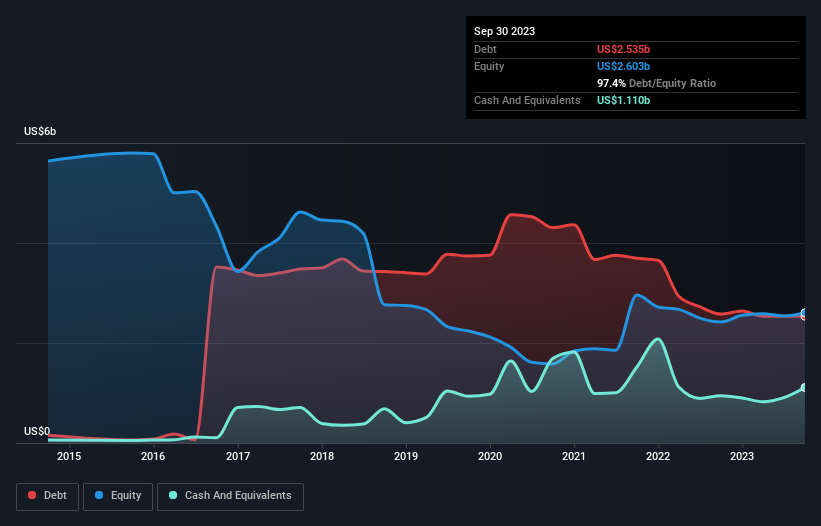Click the 2022 x-axis label
821x526 pixels.
[x=658, y=456]
